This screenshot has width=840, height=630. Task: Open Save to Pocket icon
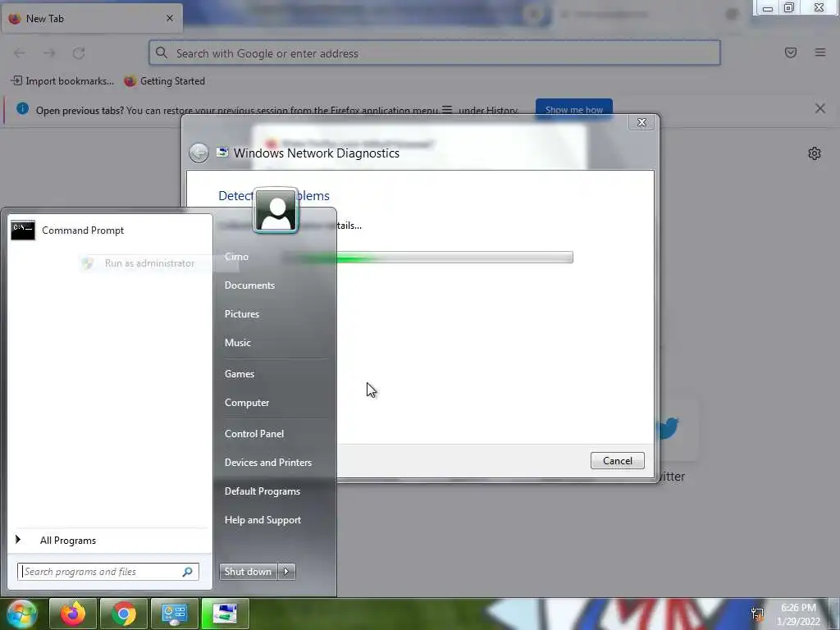point(791,52)
